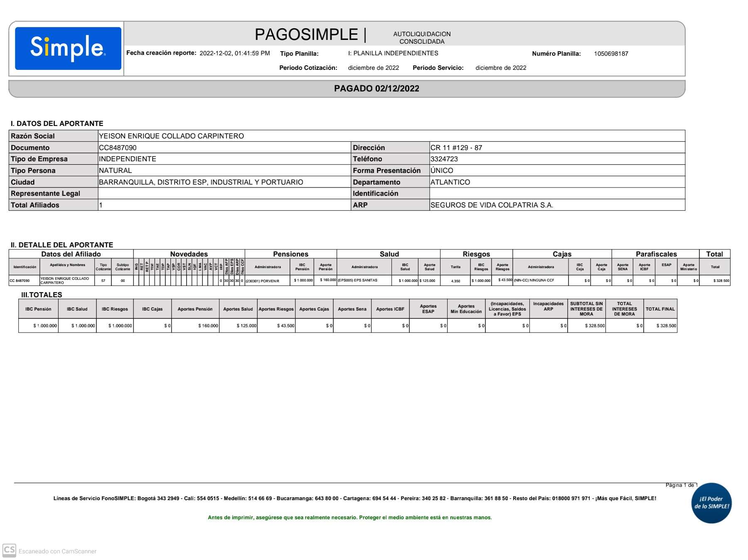Select the Dirección value CR 11 #129 - 87
The width and height of the screenshot is (748, 560).
(x=456, y=148)
